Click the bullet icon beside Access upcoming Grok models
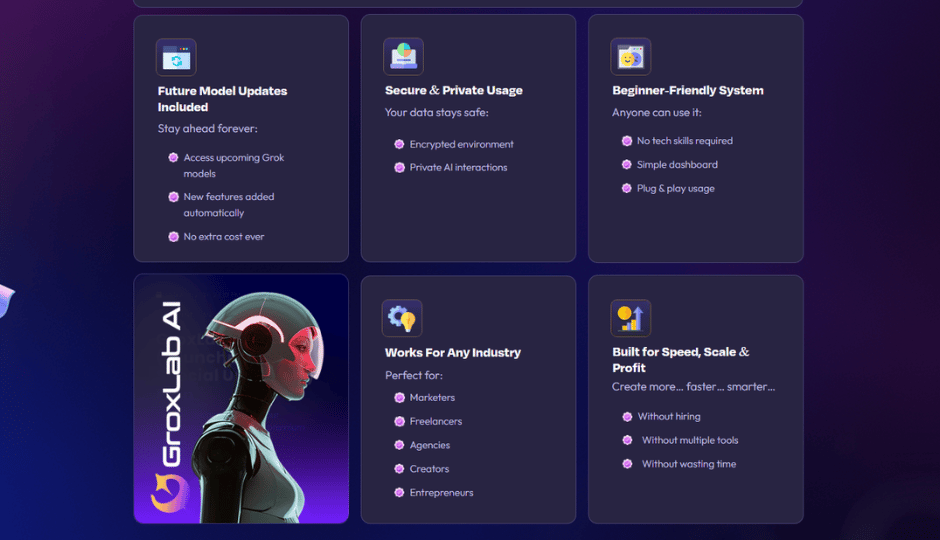 (173, 158)
